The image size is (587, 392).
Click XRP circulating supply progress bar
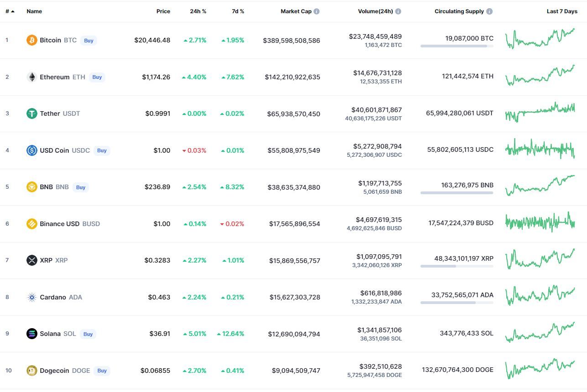click(457, 266)
